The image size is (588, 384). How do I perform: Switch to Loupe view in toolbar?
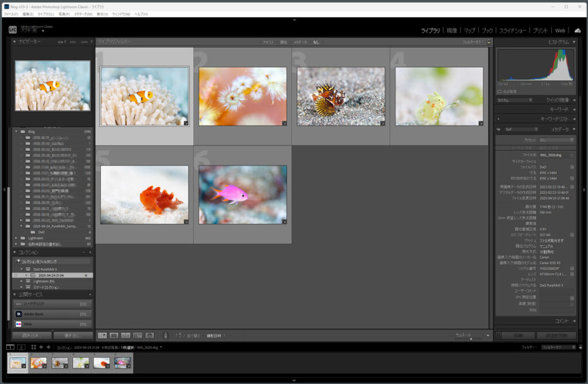[114, 336]
